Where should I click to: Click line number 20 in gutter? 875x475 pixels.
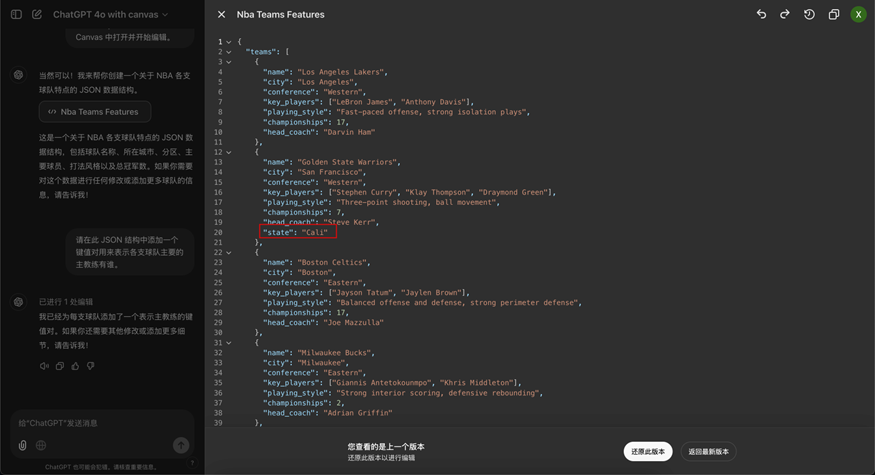(x=218, y=233)
